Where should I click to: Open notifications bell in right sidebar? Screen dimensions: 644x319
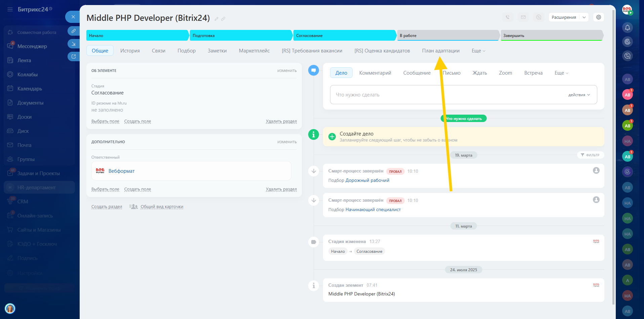627,28
